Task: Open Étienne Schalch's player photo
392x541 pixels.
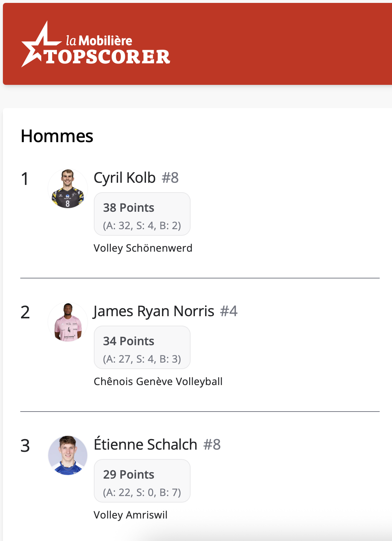Action: pos(68,455)
